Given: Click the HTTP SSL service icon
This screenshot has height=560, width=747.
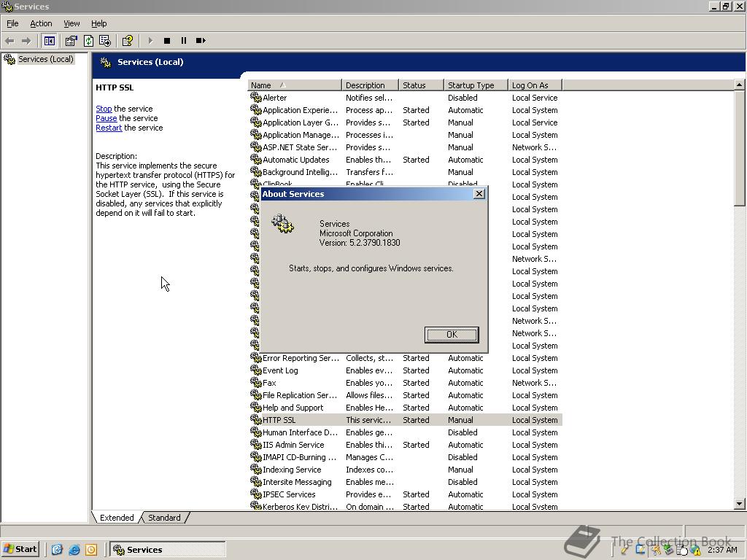Looking at the screenshot, I should (x=256, y=419).
